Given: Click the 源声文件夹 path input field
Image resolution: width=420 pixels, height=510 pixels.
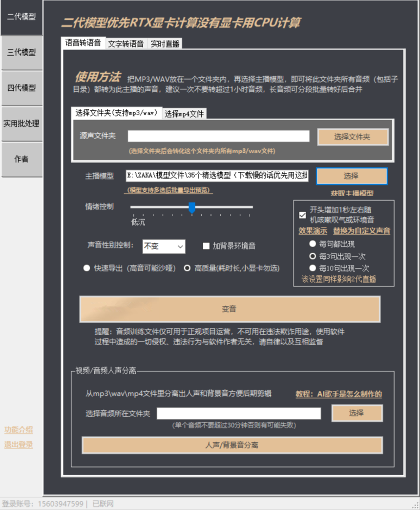Looking at the screenshot, I should (x=218, y=136).
